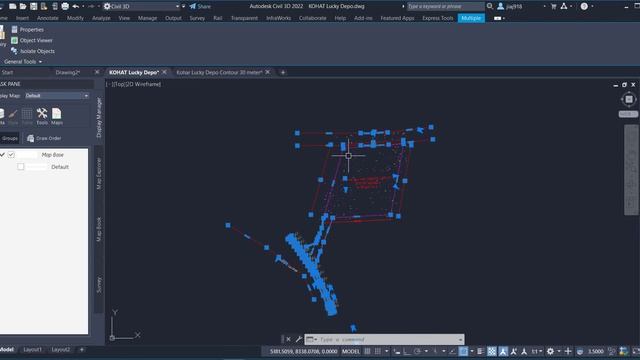Click the Open file icon in the quick access toolbar

[x=23, y=6]
